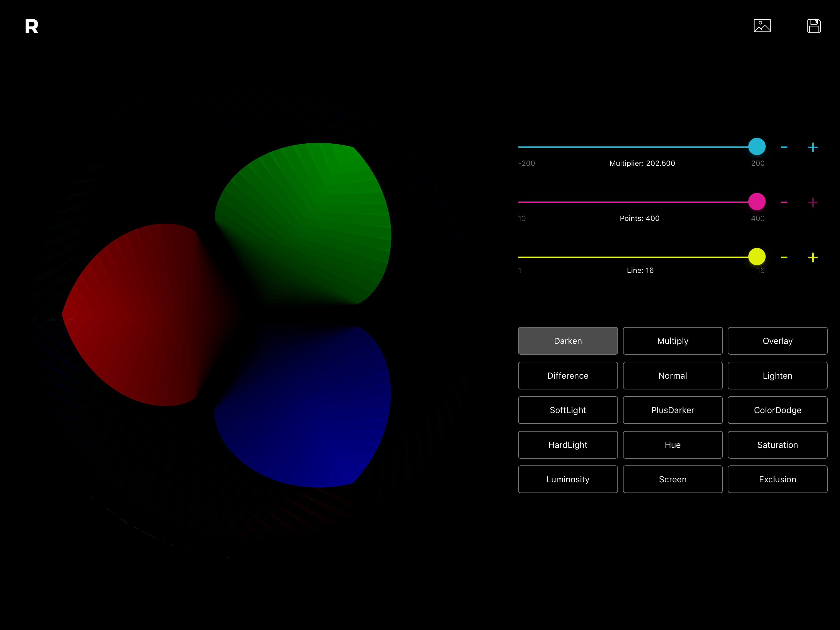Image resolution: width=840 pixels, height=630 pixels.
Task: Select the Darken blend mode
Action: click(x=567, y=341)
